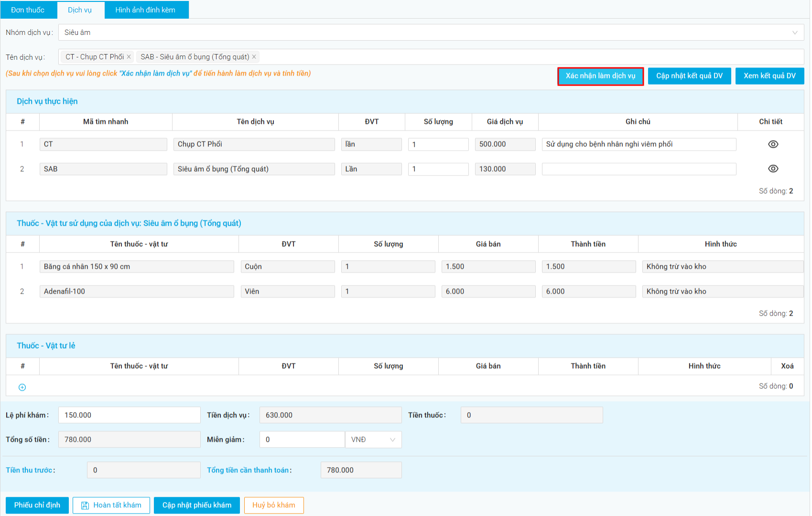Click the Lệ phí khám field
This screenshot has width=812, height=516.
130,415
